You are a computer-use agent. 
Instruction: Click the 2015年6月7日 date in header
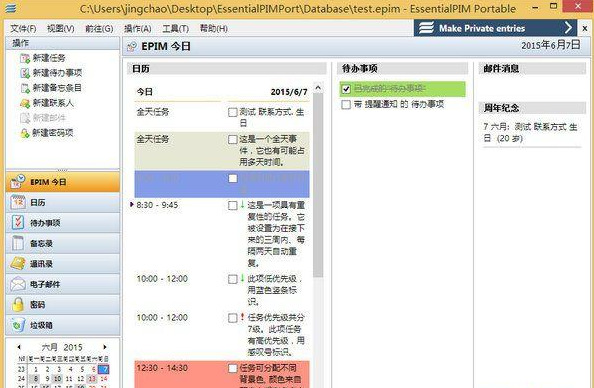[x=550, y=45]
